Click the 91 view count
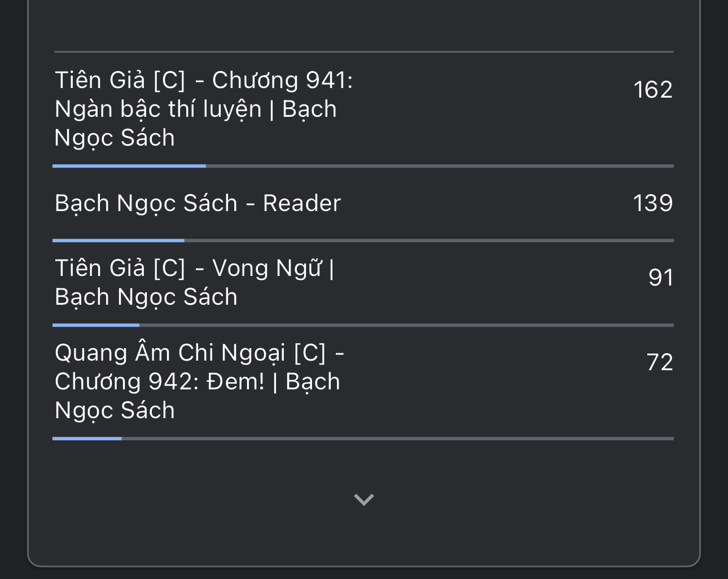This screenshot has height=579, width=728. (661, 278)
